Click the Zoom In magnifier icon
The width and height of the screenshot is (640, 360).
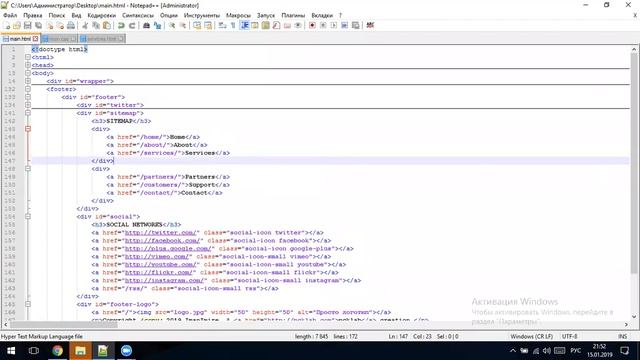172,25
